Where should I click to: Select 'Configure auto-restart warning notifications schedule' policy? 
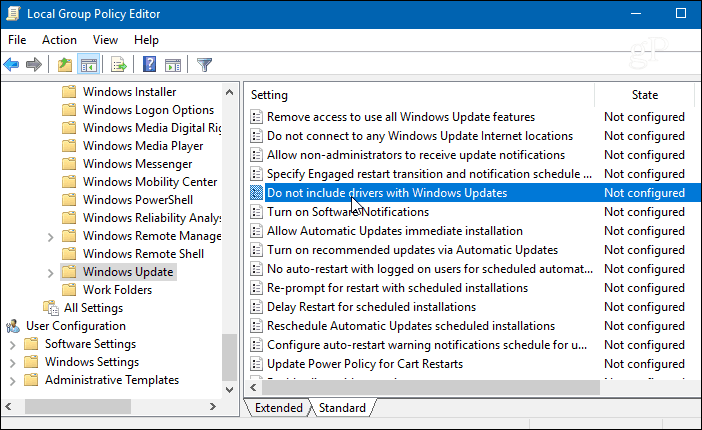coord(427,345)
